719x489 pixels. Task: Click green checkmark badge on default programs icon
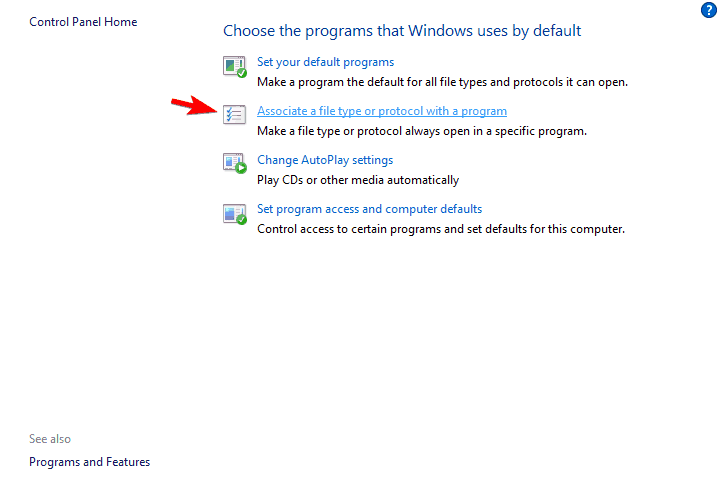click(x=242, y=72)
